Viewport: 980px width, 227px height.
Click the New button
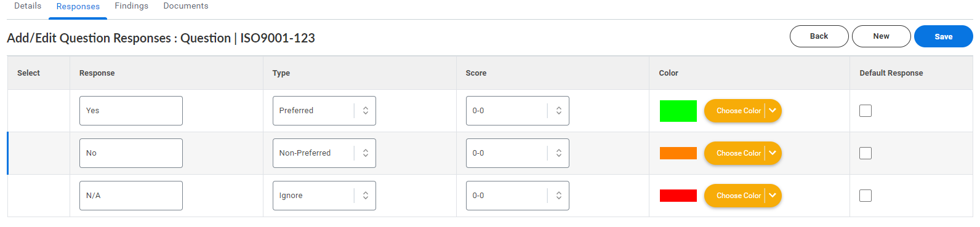coord(881,36)
